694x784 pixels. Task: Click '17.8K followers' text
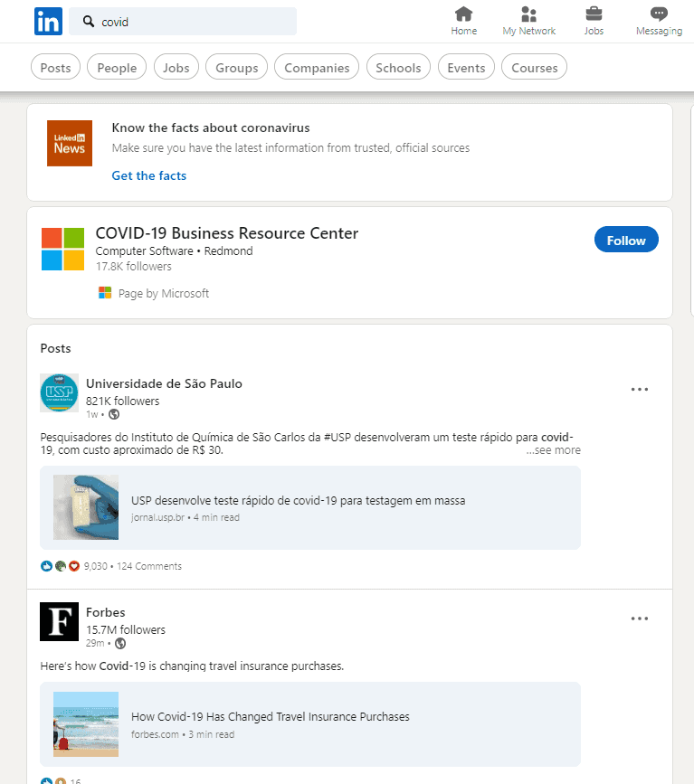(x=134, y=266)
